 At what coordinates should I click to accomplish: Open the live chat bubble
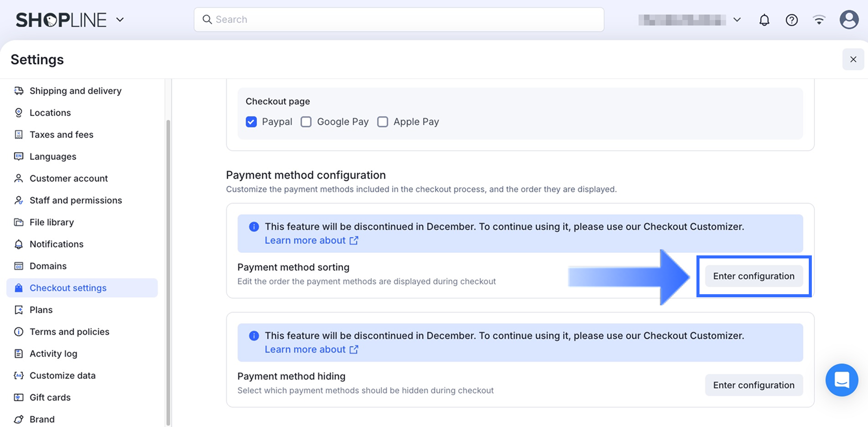pyautogui.click(x=841, y=380)
